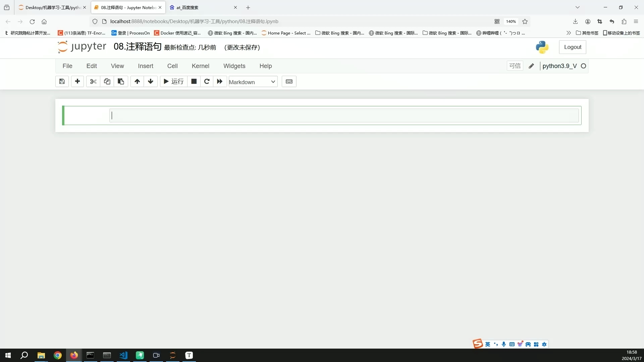
Task: Open the Help menu
Action: tap(266, 66)
